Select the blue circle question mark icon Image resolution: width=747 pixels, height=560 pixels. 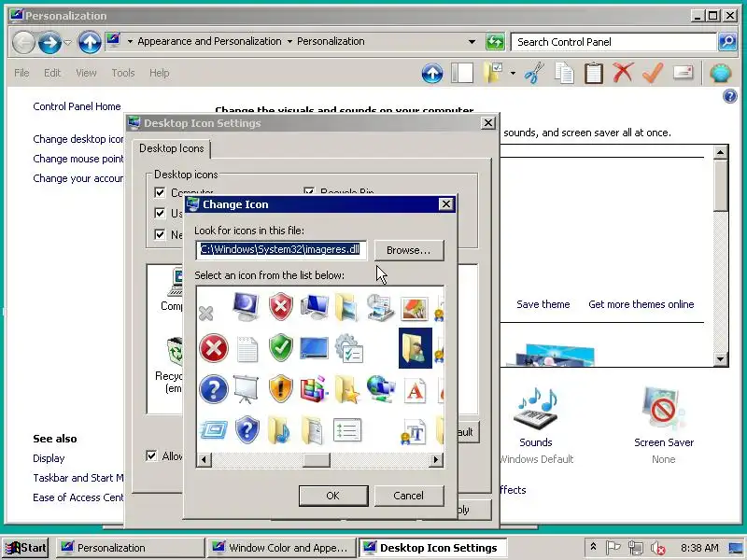(214, 389)
